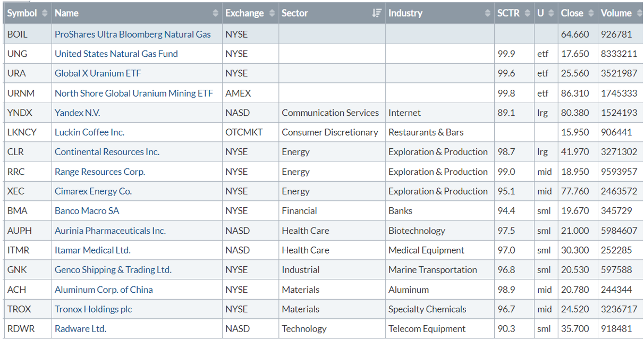Open ProShares Ultra Bloomberg Natural Gas link
The width and height of the screenshot is (644, 339).
pos(132,35)
